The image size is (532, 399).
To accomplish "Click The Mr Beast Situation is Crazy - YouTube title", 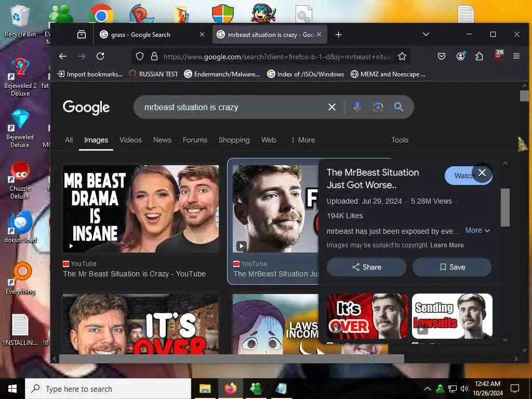I will click(135, 274).
